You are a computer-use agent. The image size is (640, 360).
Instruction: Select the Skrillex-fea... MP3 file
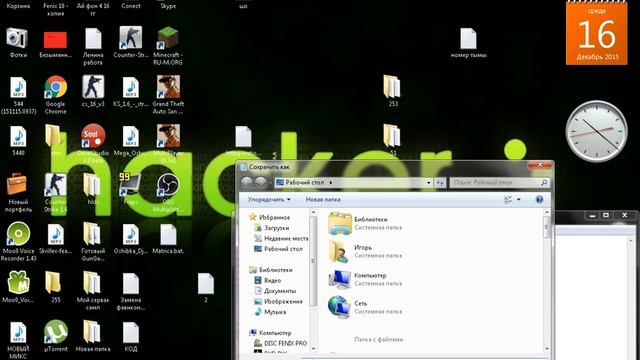click(56, 234)
